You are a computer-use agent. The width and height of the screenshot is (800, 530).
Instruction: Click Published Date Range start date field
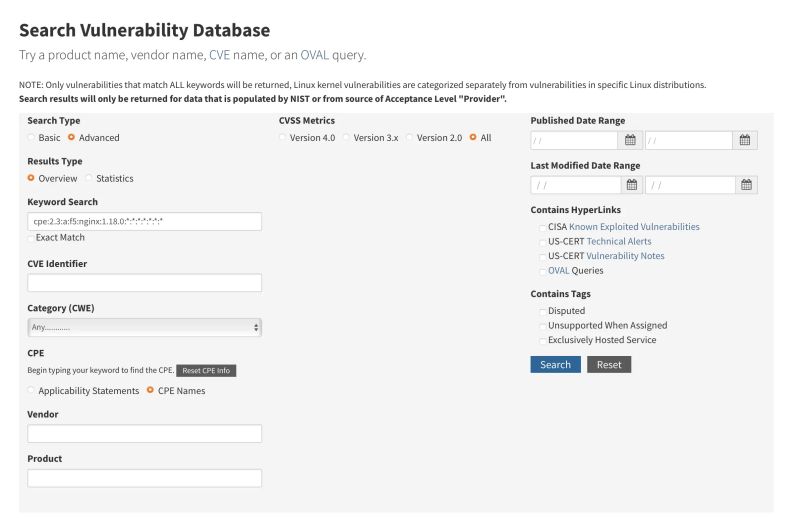[574, 140]
